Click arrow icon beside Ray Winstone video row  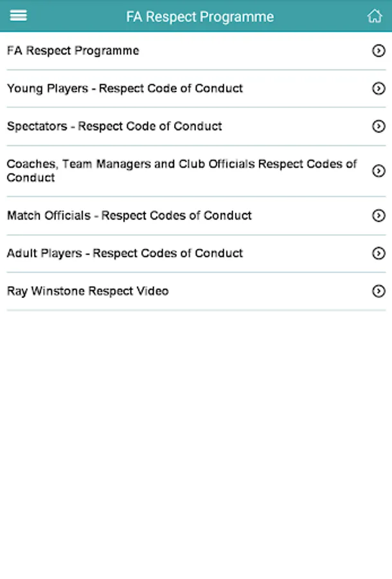(x=379, y=291)
